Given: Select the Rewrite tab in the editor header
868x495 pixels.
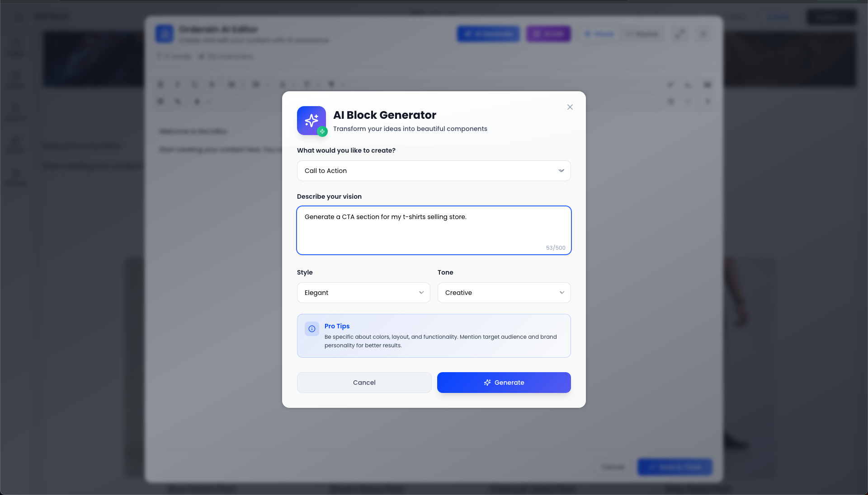Looking at the screenshot, I should point(642,34).
